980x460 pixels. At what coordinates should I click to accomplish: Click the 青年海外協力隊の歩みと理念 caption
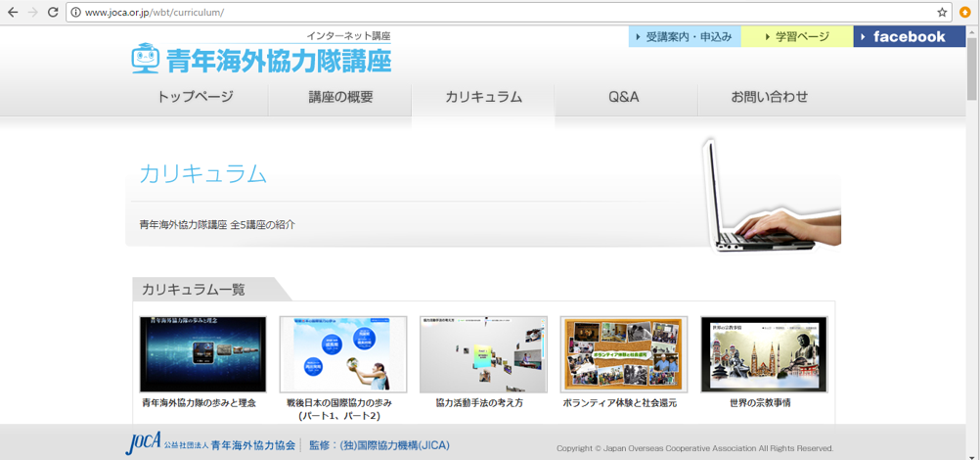(199, 403)
